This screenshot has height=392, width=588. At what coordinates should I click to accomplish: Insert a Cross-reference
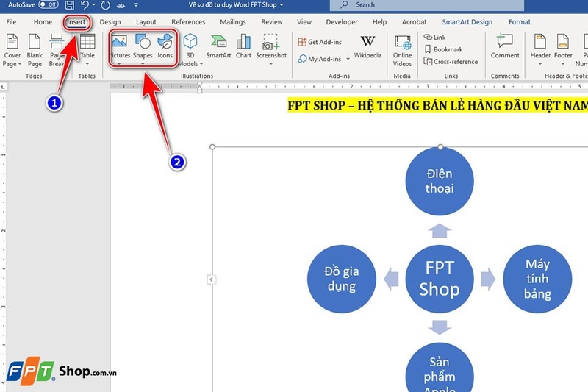pyautogui.click(x=451, y=62)
